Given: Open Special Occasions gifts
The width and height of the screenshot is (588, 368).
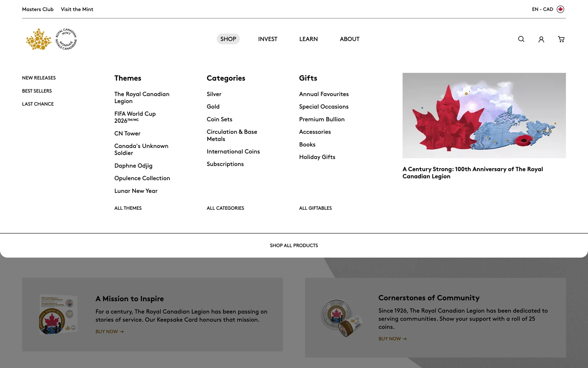Looking at the screenshot, I should 324,106.
